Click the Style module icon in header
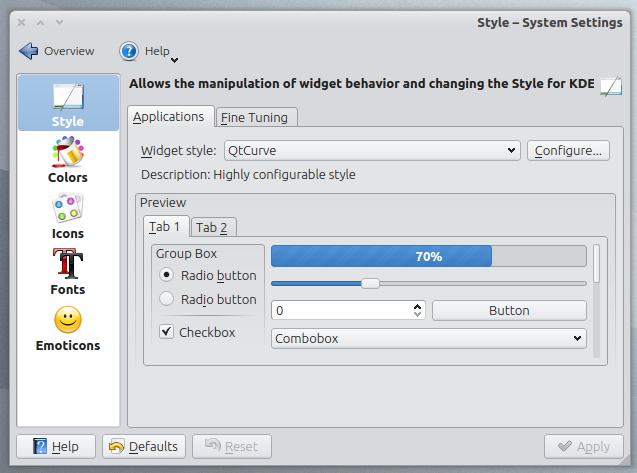The height and width of the screenshot is (473, 637). [x=611, y=86]
